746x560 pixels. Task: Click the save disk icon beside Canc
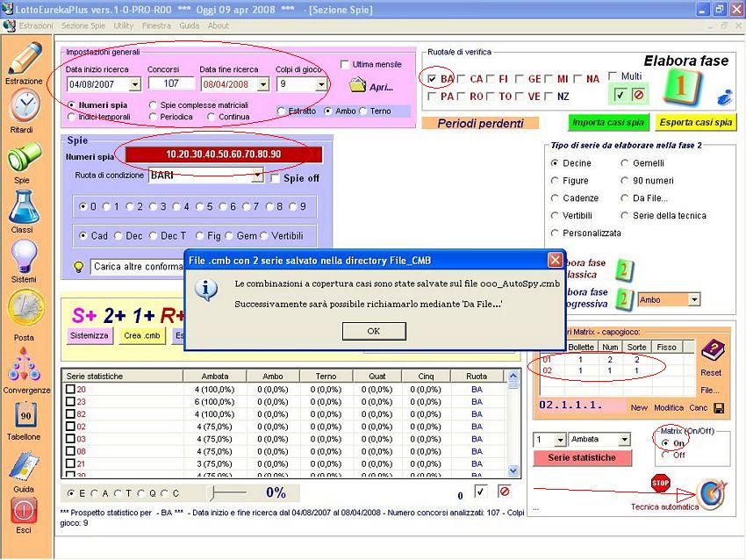pyautogui.click(x=719, y=408)
